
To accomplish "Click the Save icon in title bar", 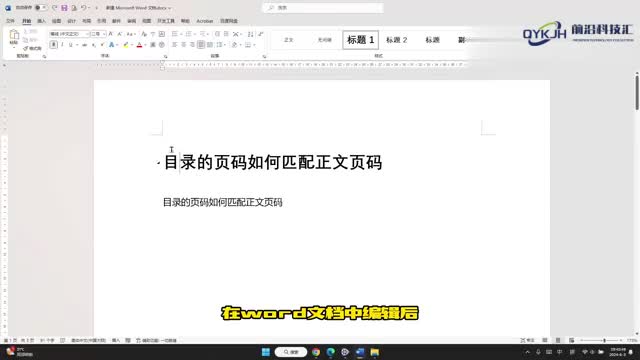I will coord(64,8).
